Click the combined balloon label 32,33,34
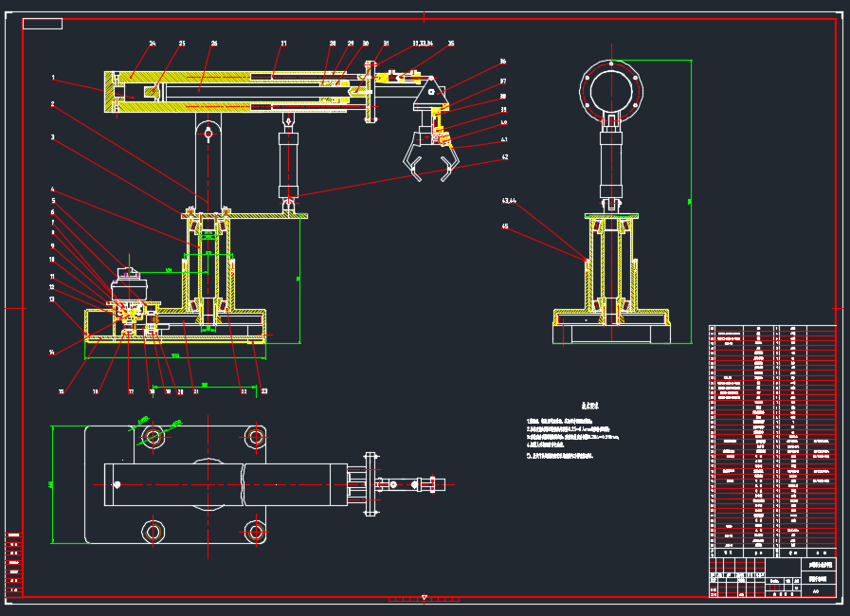Image resolution: width=850 pixels, height=616 pixels. point(423,44)
